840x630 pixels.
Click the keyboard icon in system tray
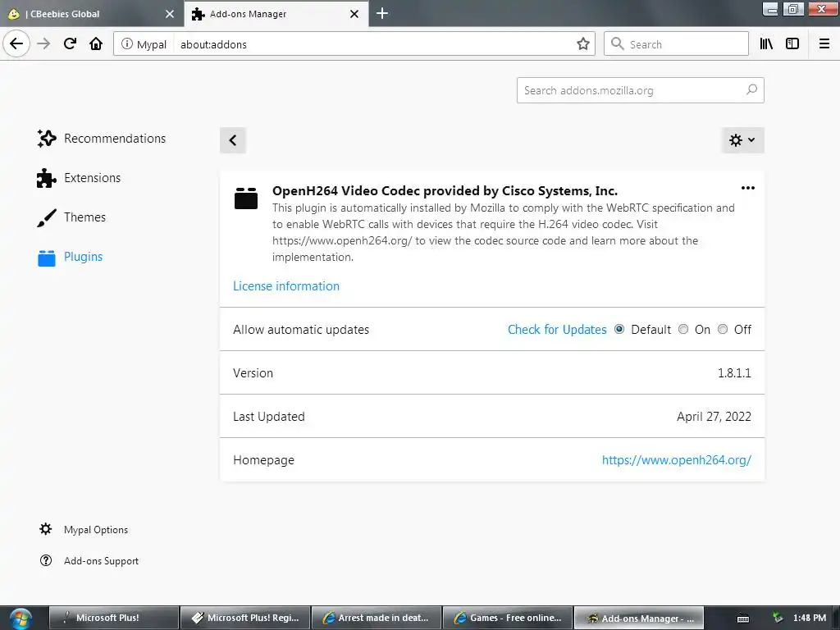pyautogui.click(x=743, y=619)
